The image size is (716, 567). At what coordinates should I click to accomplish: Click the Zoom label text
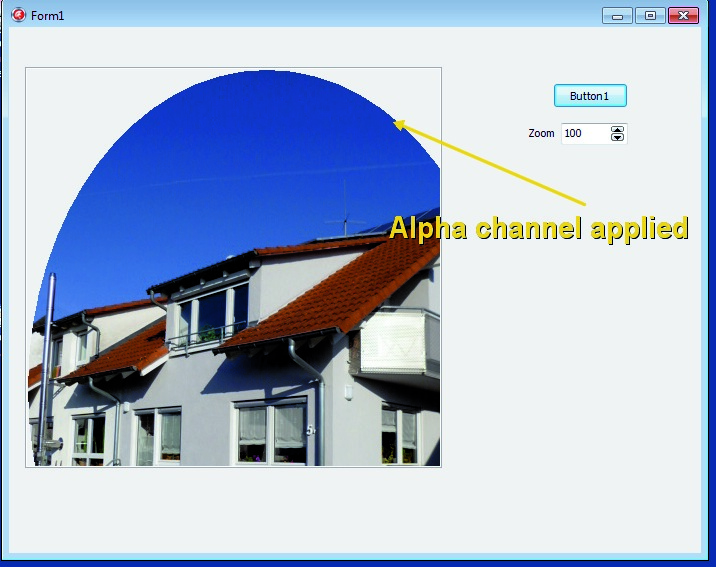(541, 133)
